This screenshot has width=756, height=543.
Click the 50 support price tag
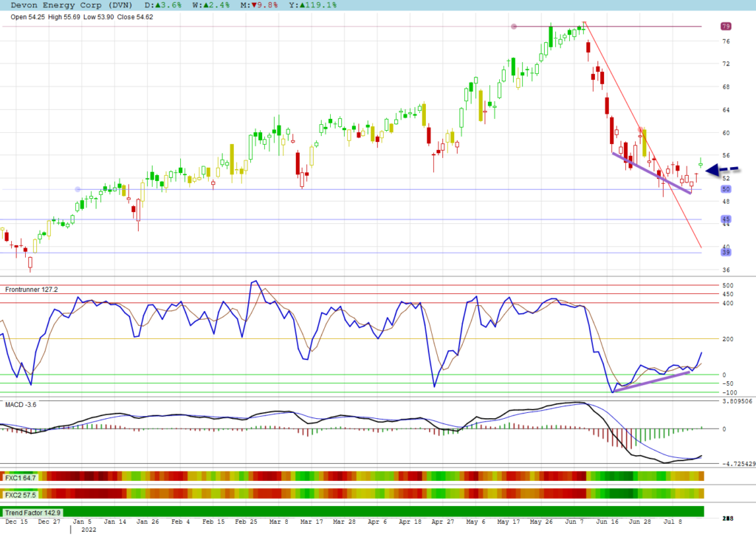click(726, 189)
